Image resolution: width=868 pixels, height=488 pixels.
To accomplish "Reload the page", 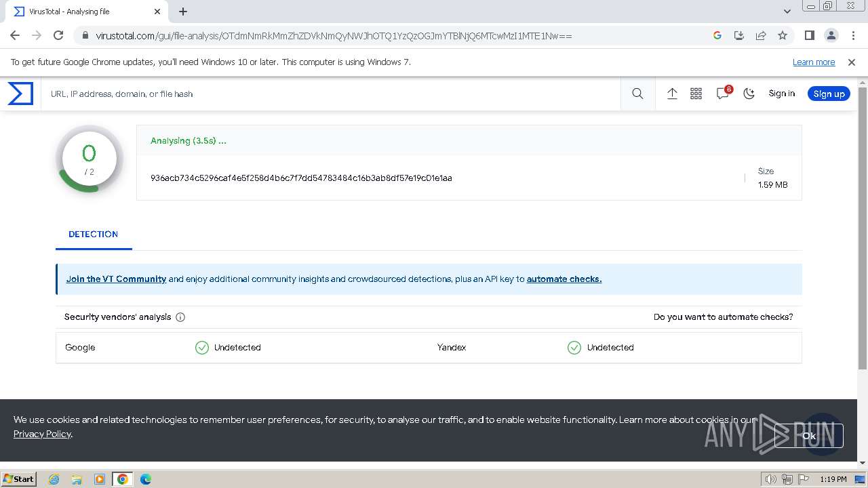I will point(58,35).
